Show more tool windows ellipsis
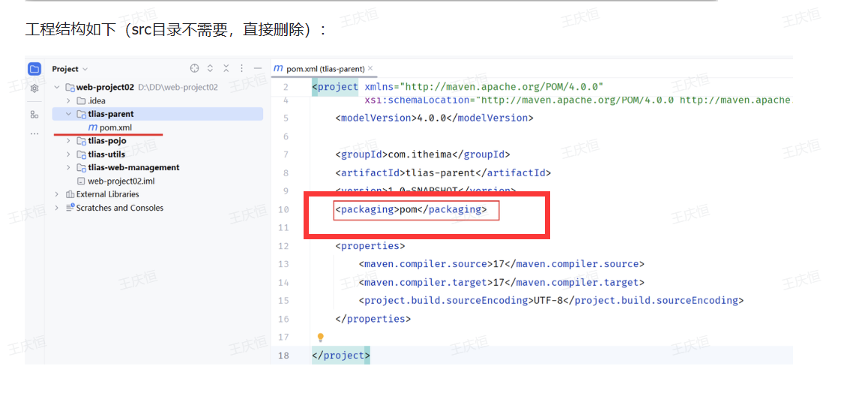868x396 pixels. [34, 133]
